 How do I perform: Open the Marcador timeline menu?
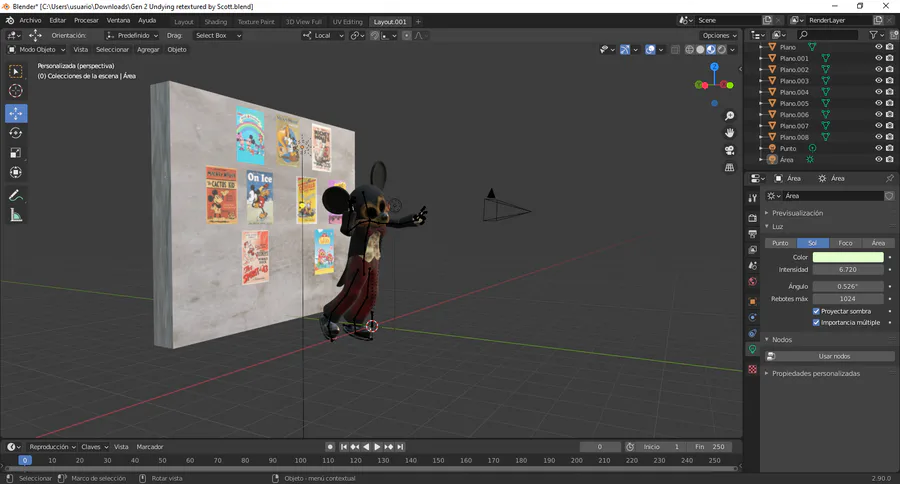click(150, 447)
